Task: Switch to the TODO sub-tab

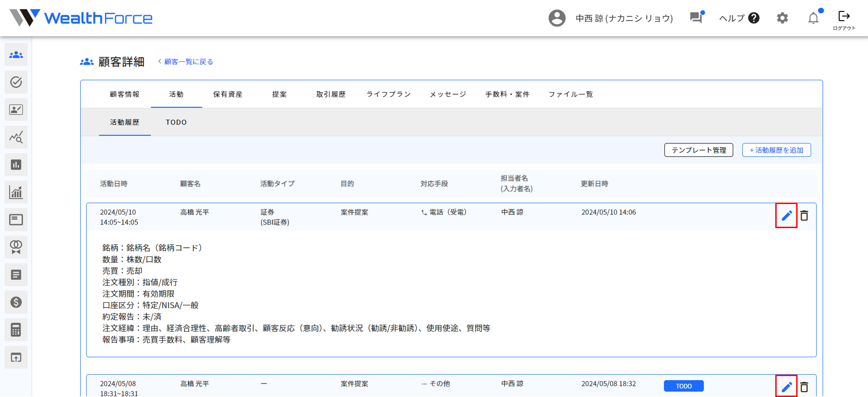Action: click(x=176, y=122)
